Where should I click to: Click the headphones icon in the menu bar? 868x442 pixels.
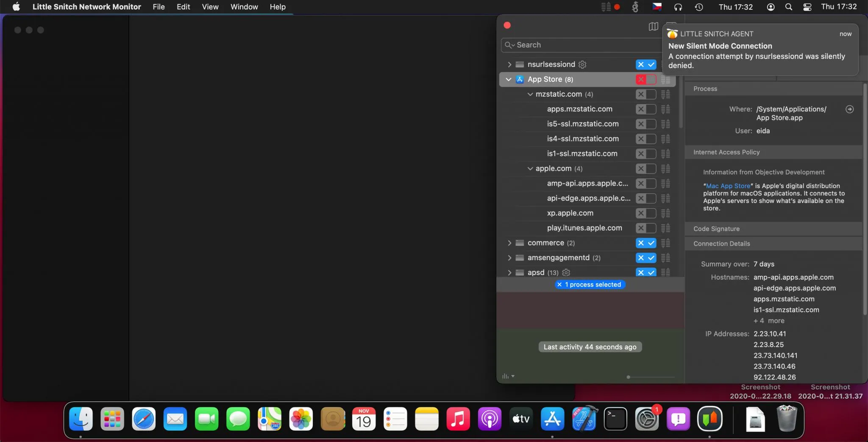click(678, 7)
